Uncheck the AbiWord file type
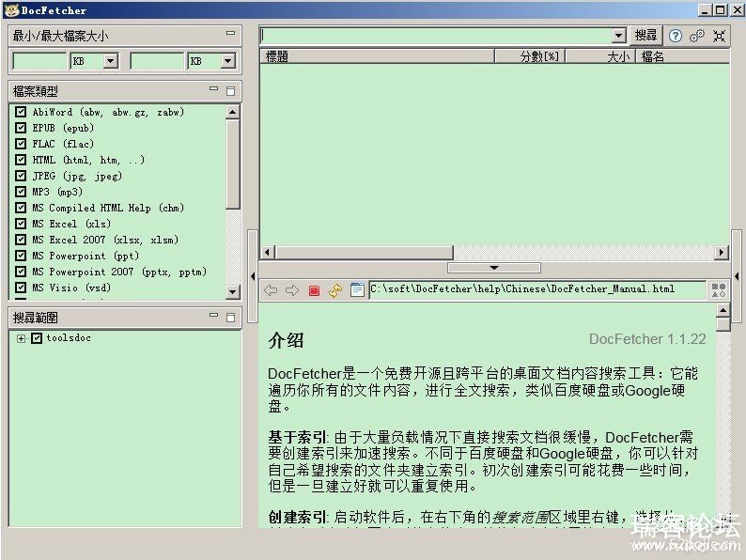This screenshot has height=560, width=746. pyautogui.click(x=21, y=112)
